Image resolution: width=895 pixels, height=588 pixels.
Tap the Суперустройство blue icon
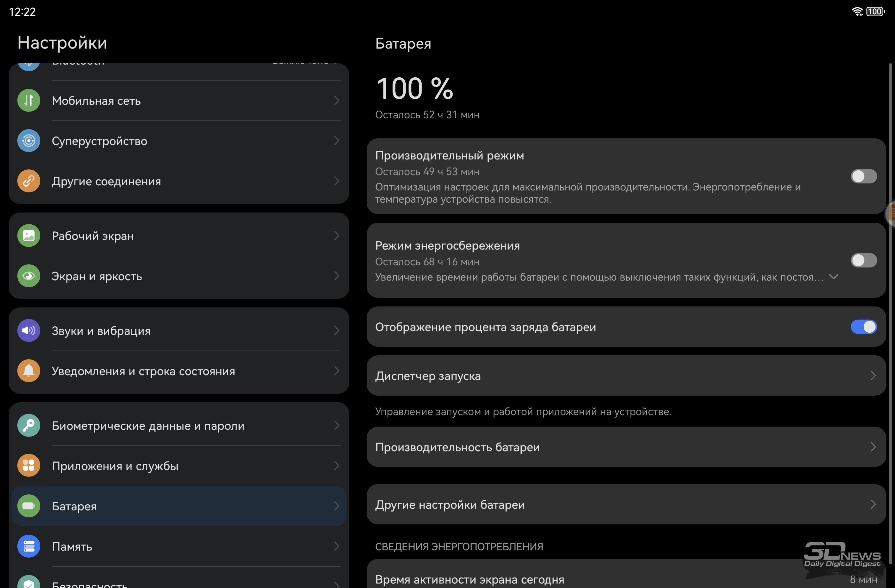coord(28,141)
